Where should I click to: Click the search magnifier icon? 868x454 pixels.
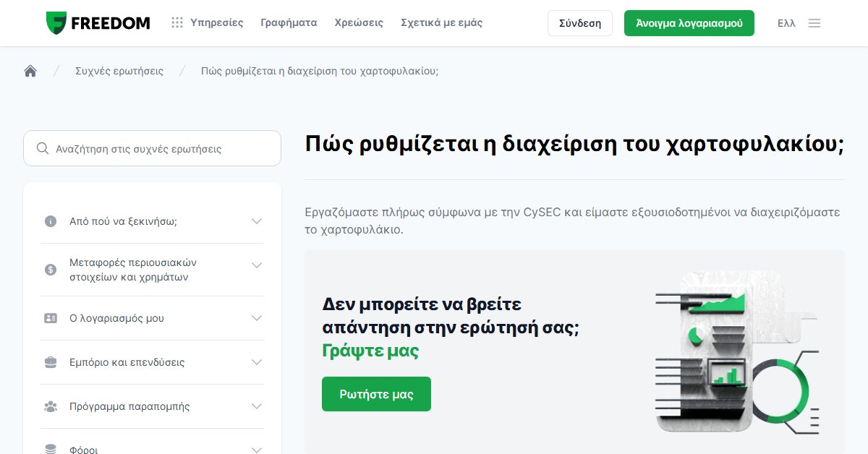pos(43,149)
